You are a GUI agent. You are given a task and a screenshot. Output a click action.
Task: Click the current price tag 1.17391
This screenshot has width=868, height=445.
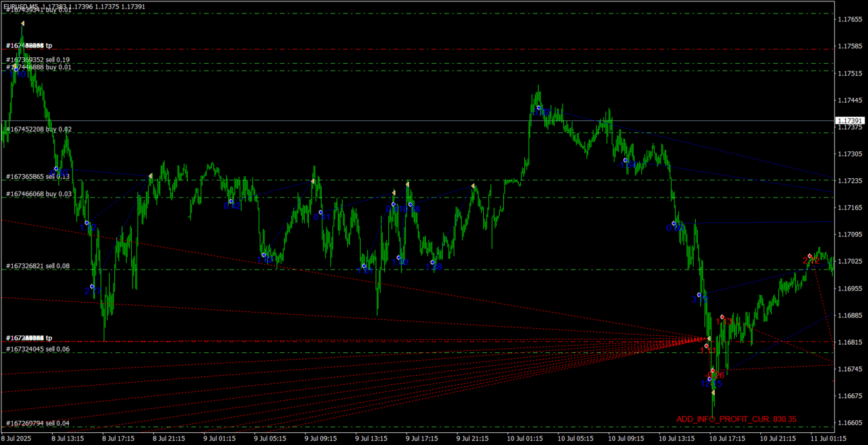(x=851, y=121)
